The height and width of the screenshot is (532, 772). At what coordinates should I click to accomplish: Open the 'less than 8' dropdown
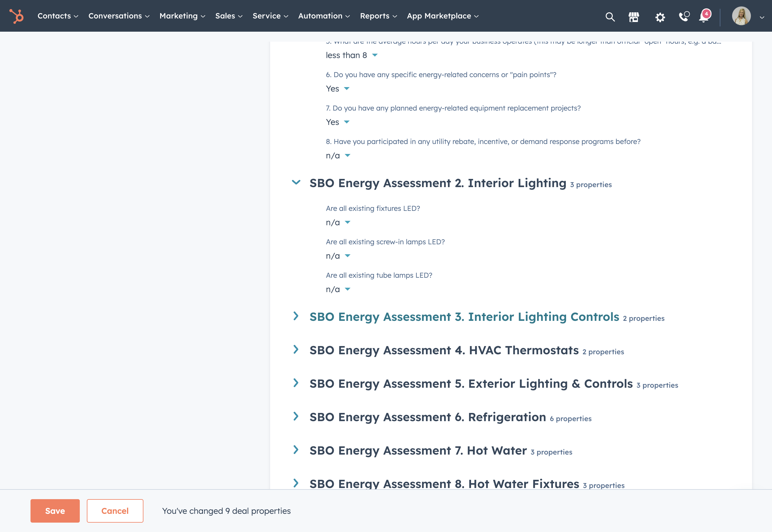(352, 55)
